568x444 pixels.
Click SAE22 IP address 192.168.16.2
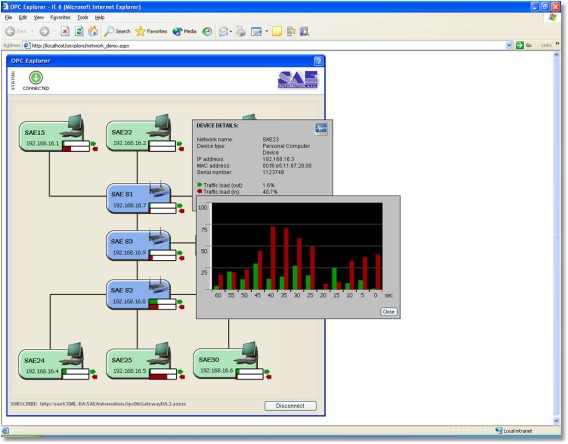tap(130, 143)
